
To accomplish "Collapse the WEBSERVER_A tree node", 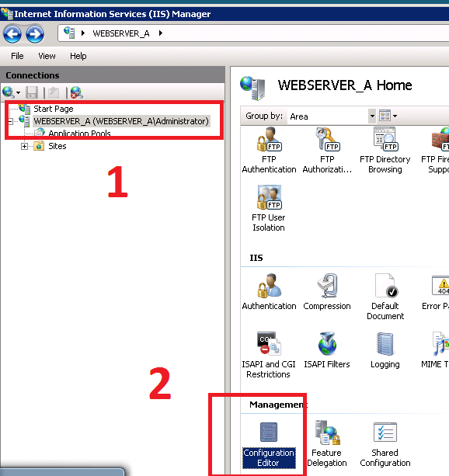I will click(x=11, y=122).
